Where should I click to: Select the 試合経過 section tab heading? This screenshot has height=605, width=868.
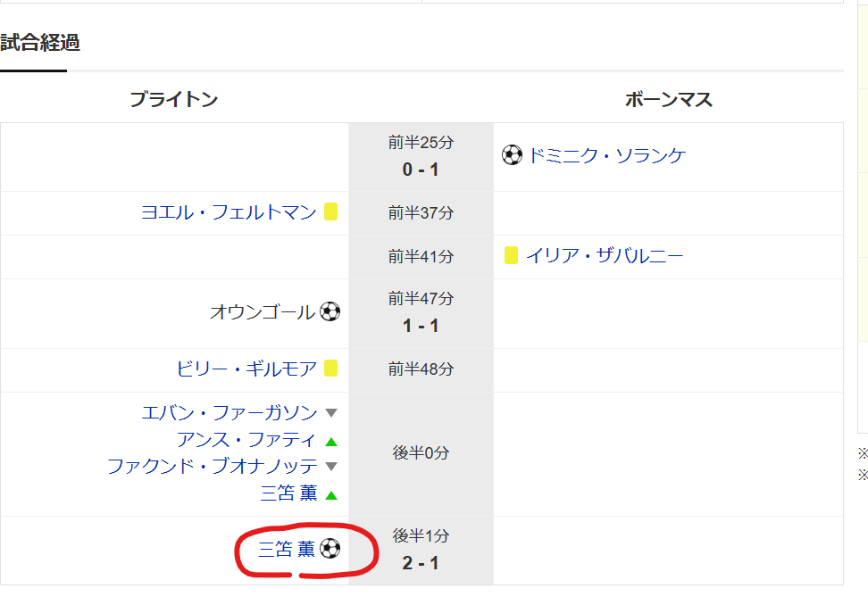coord(40,43)
